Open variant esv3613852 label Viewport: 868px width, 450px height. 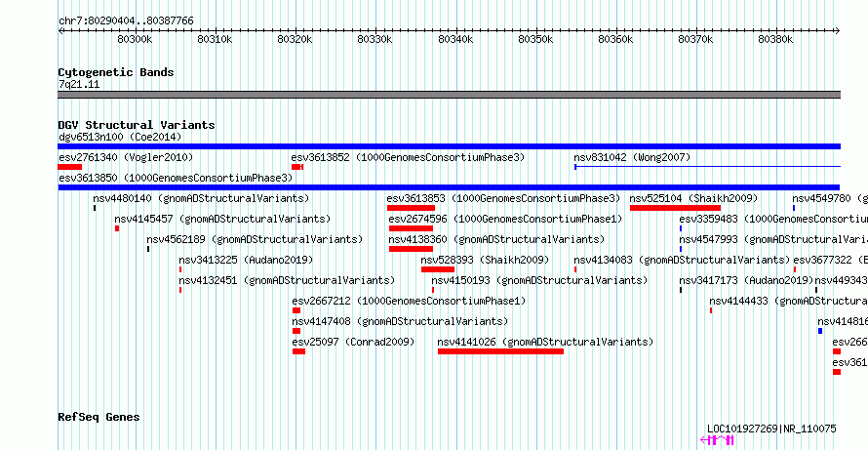(408, 157)
